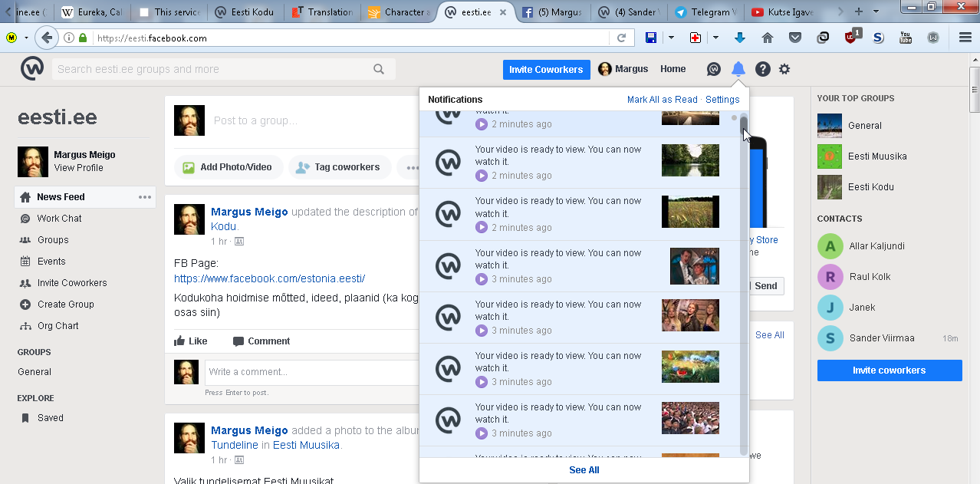The width and height of the screenshot is (980, 484).
Task: Open the Help question mark icon
Action: [x=762, y=69]
